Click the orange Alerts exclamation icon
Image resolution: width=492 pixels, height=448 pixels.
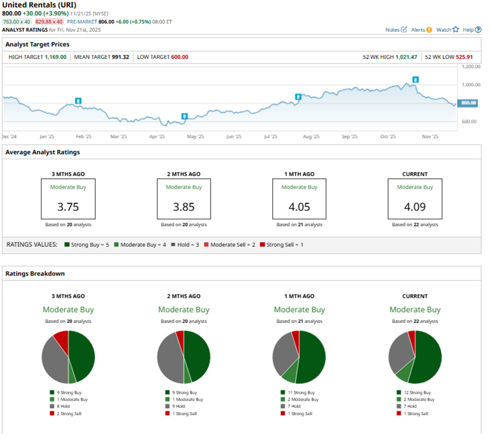tap(429, 30)
